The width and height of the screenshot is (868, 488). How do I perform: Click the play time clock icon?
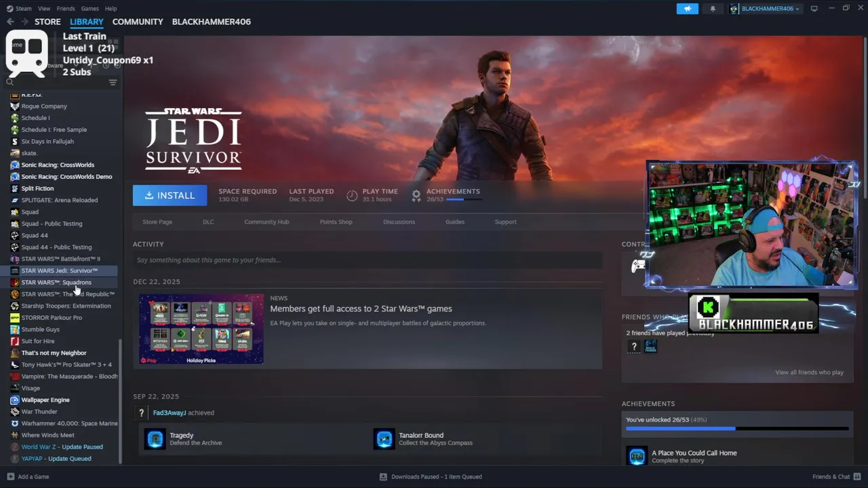pyautogui.click(x=352, y=195)
